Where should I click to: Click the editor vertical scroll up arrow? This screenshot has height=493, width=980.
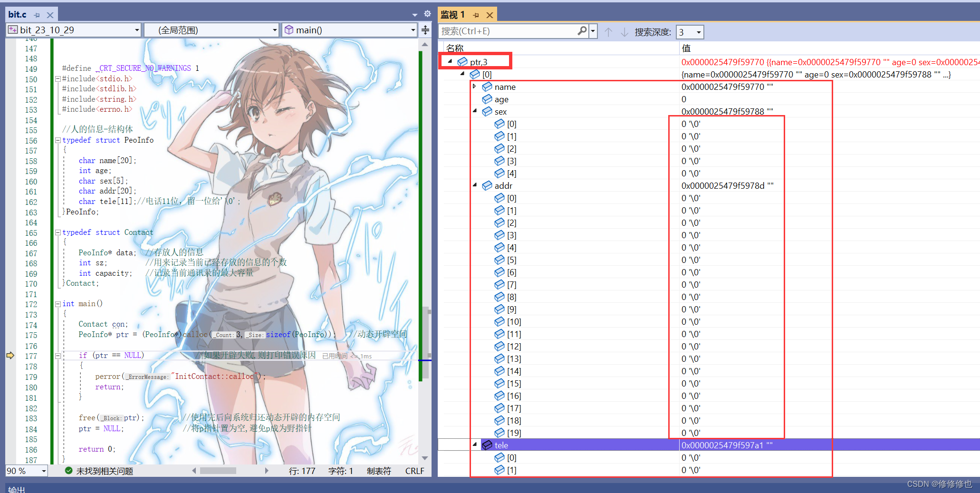tap(425, 44)
